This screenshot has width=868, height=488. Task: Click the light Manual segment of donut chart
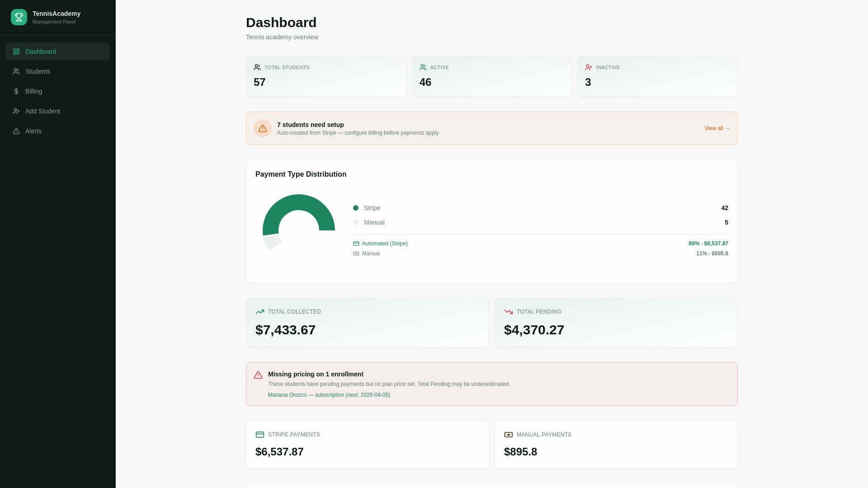click(x=272, y=242)
